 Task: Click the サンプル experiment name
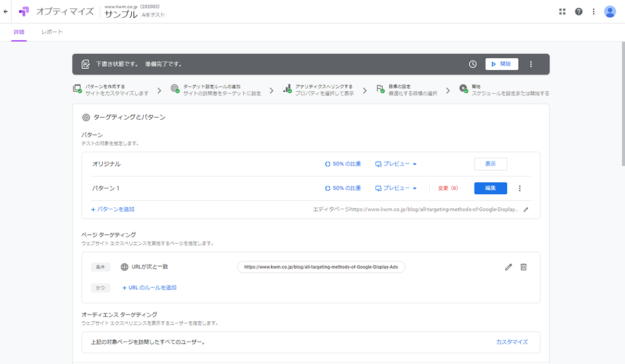tap(121, 15)
